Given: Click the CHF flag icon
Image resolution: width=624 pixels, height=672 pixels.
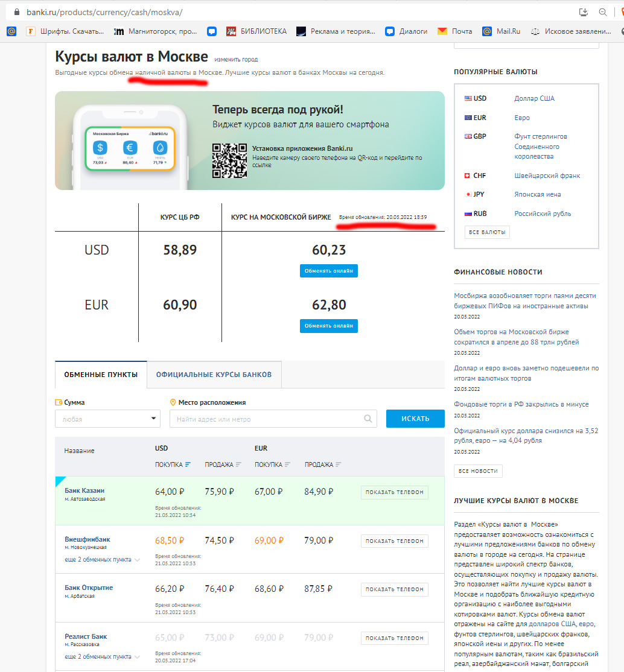Looking at the screenshot, I should [x=468, y=176].
